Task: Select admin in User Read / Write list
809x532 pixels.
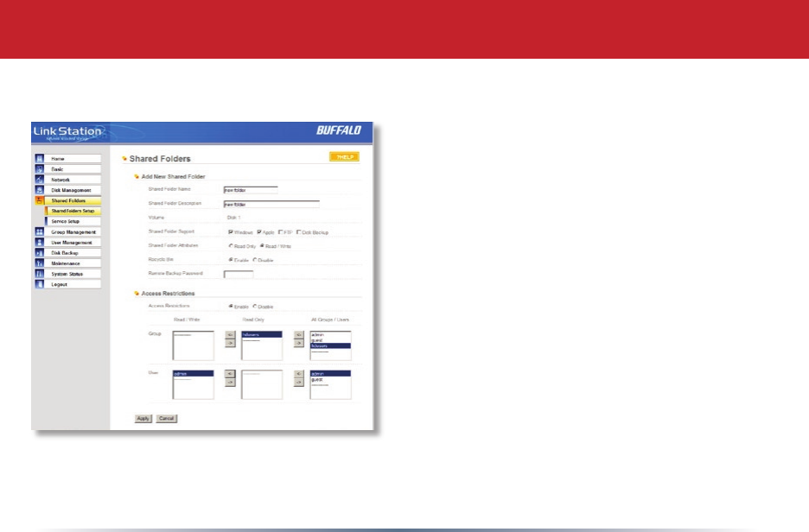Action: [x=193, y=374]
